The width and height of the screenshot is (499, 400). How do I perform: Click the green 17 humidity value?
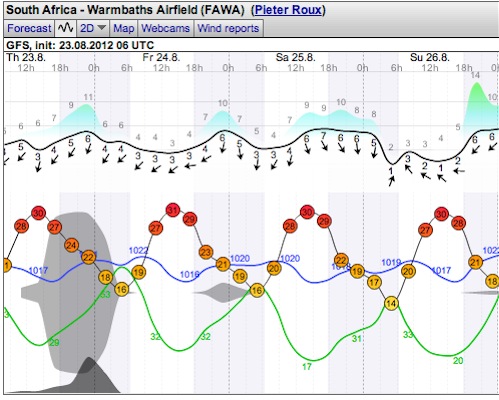(x=307, y=367)
